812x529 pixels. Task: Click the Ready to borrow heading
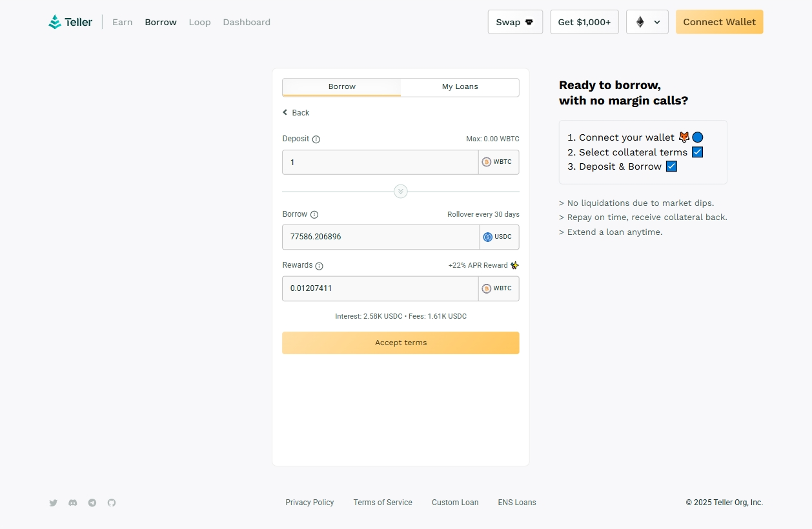624,93
